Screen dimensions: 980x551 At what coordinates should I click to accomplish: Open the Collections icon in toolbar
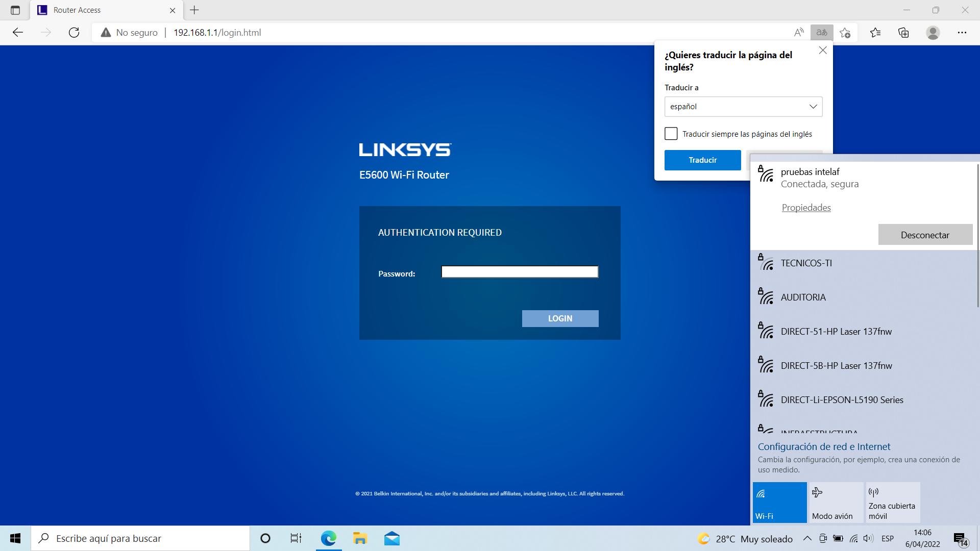(903, 33)
